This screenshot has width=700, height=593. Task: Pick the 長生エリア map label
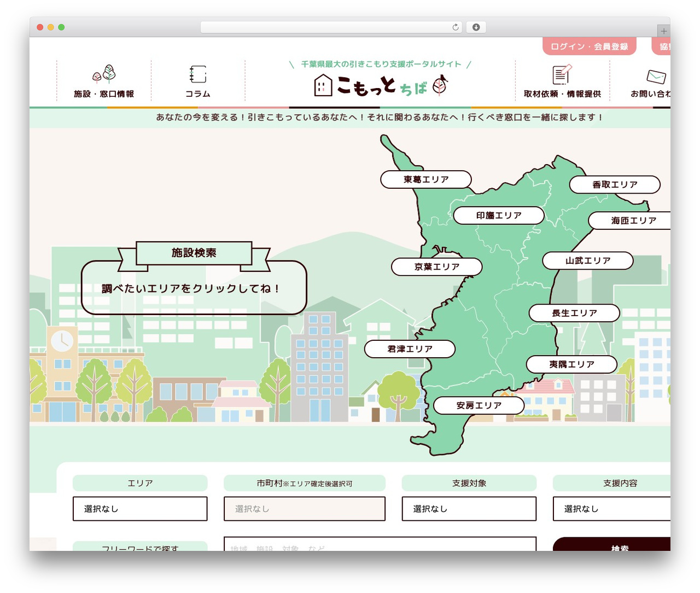click(574, 313)
